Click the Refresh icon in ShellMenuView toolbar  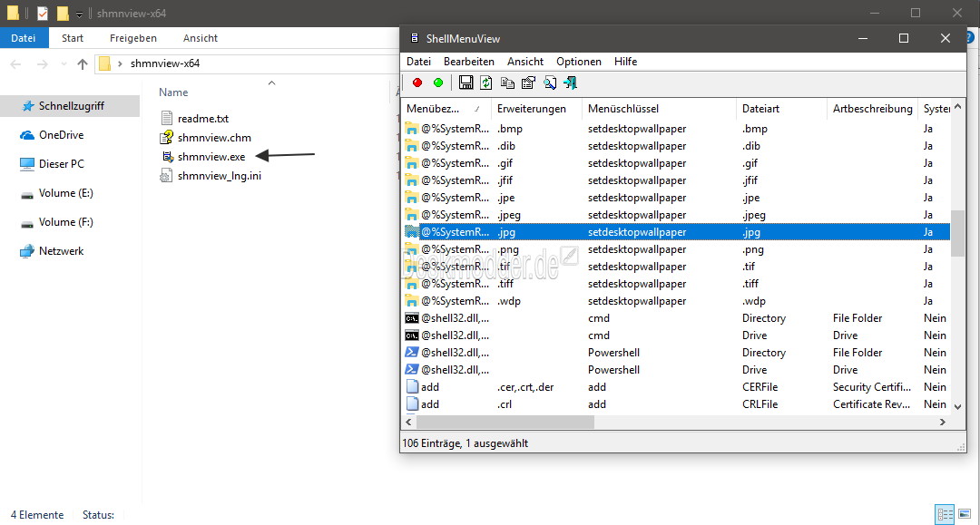click(x=486, y=83)
